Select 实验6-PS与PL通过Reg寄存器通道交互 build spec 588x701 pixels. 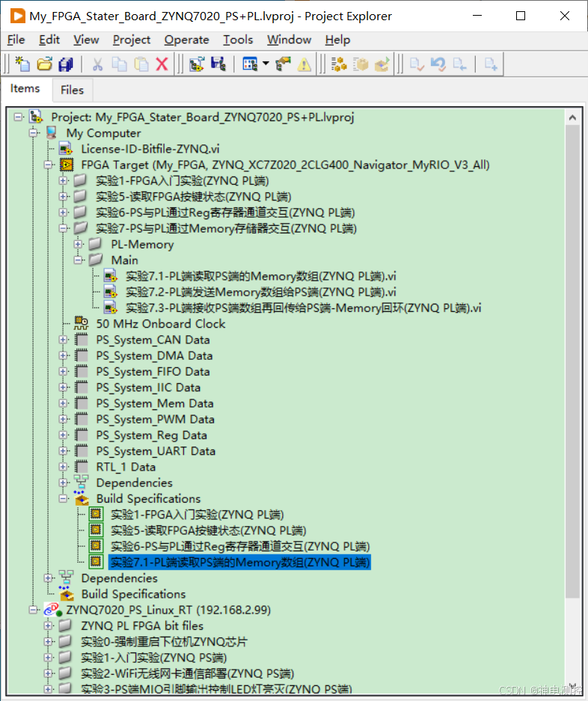point(240,546)
